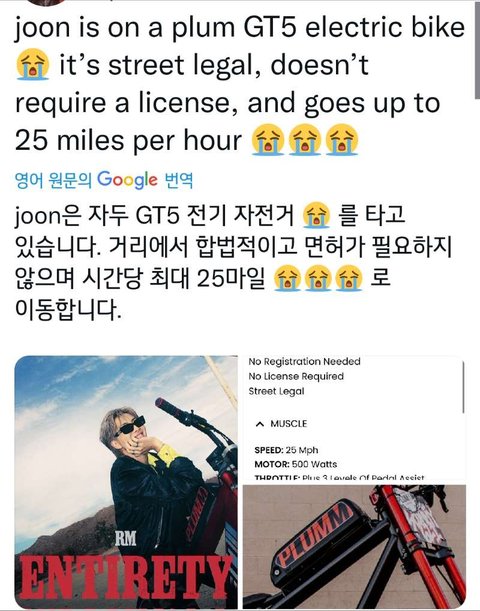Click the first crying emoji before "it's street legal"
The width and height of the screenshot is (480, 611).
(x=33, y=64)
